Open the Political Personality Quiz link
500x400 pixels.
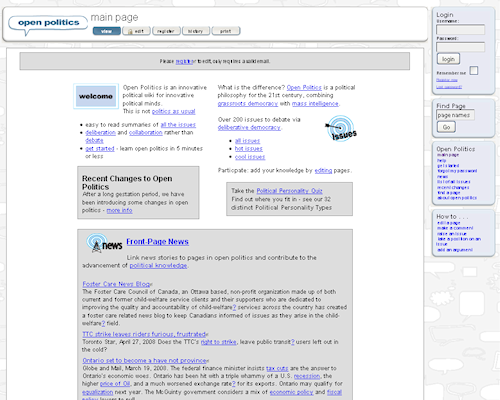pyautogui.click(x=289, y=191)
